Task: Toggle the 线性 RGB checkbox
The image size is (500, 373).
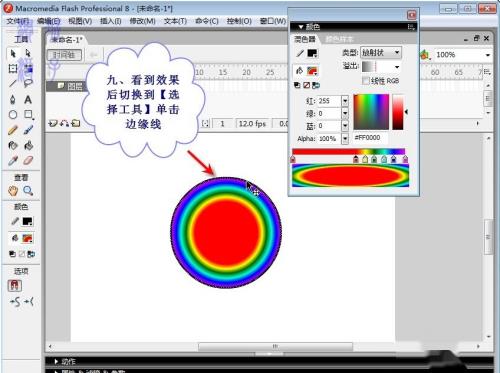Action: click(x=366, y=81)
